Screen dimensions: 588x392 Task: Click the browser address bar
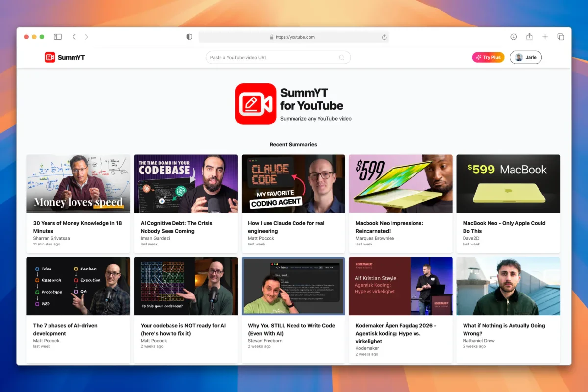(x=294, y=37)
